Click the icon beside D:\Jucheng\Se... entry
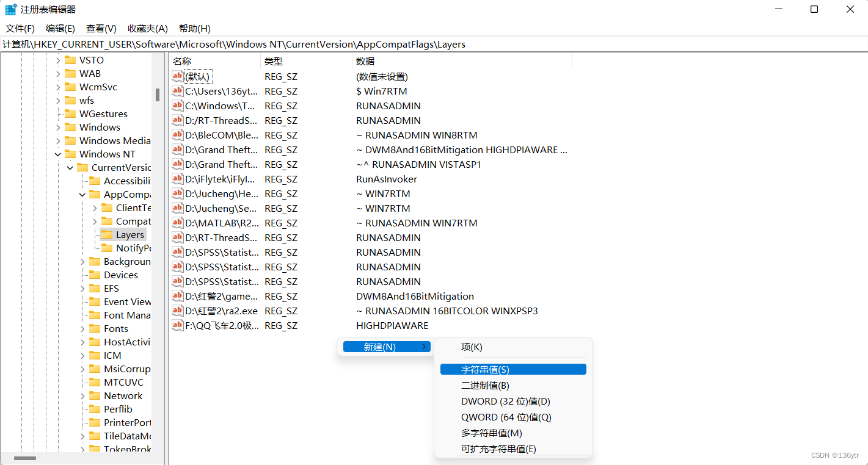This screenshot has width=868, height=465. (x=178, y=208)
